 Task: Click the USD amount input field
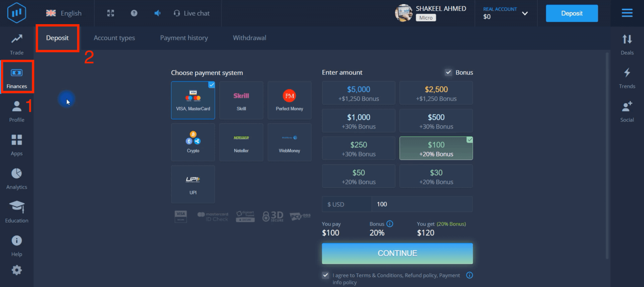(421, 204)
